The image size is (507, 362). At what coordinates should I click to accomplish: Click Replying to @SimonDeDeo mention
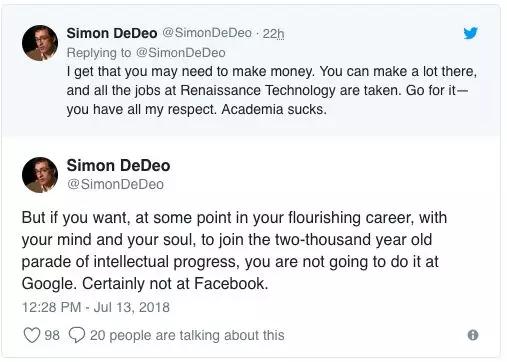181,53
